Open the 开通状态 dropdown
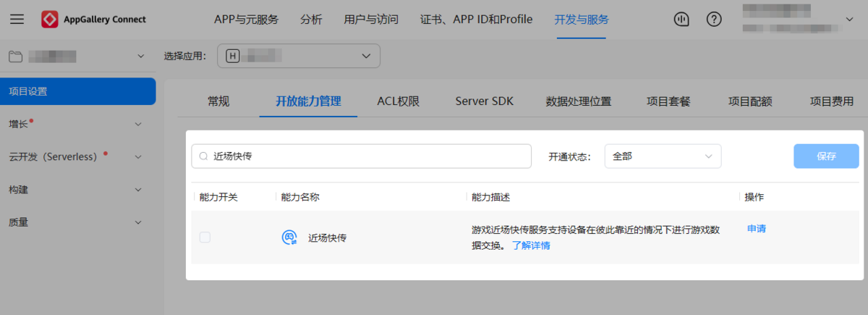 (663, 156)
